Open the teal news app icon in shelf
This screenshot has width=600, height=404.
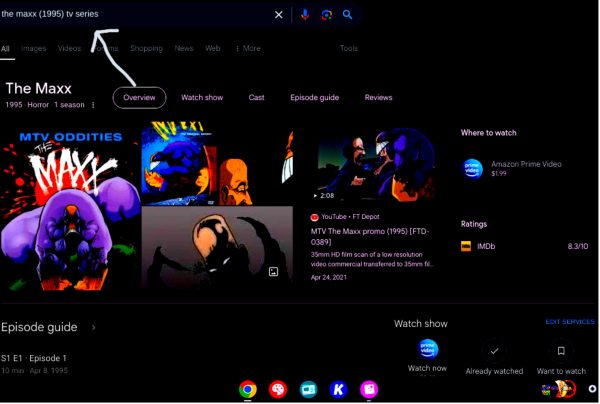tap(308, 390)
